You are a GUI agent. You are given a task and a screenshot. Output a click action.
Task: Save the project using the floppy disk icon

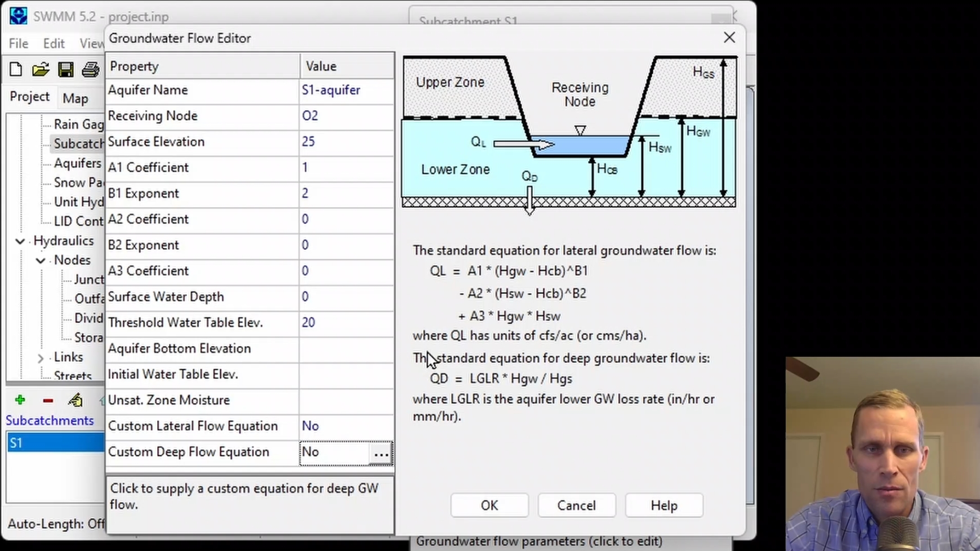[65, 70]
